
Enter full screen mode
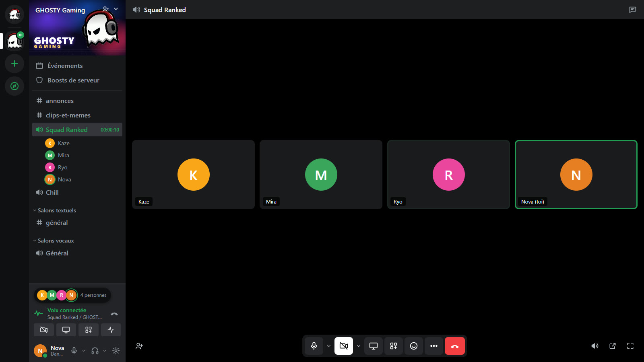click(x=630, y=346)
